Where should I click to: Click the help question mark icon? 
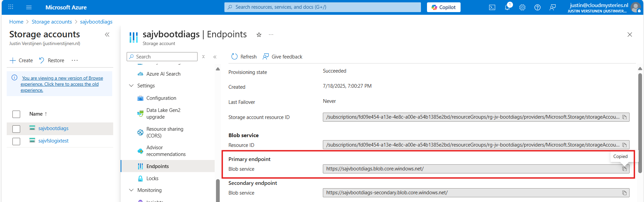537,7
